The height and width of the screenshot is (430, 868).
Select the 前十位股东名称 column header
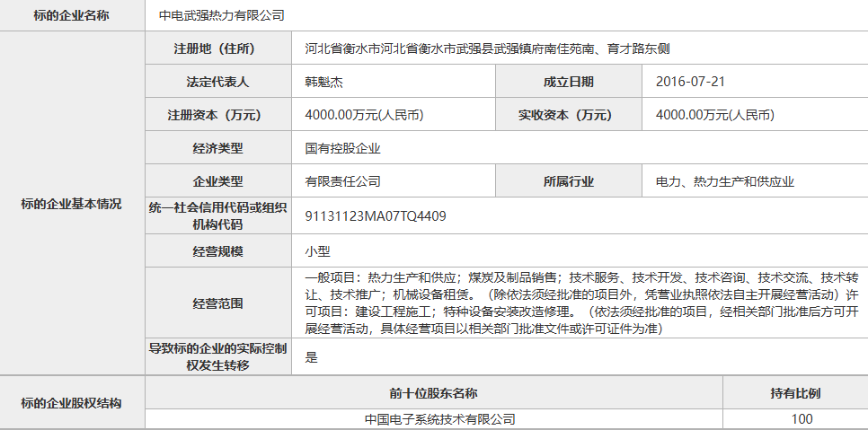[x=433, y=393]
